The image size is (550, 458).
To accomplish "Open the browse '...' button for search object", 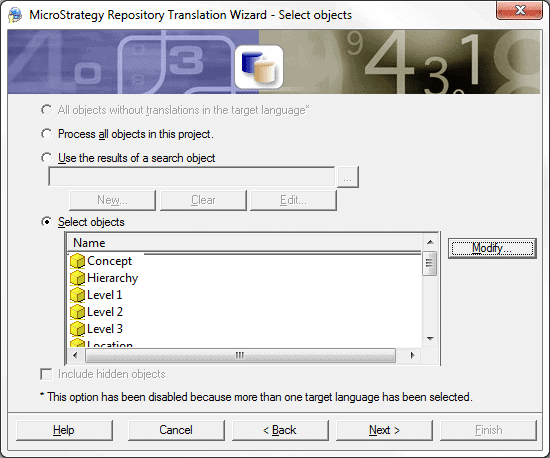I will (x=348, y=177).
